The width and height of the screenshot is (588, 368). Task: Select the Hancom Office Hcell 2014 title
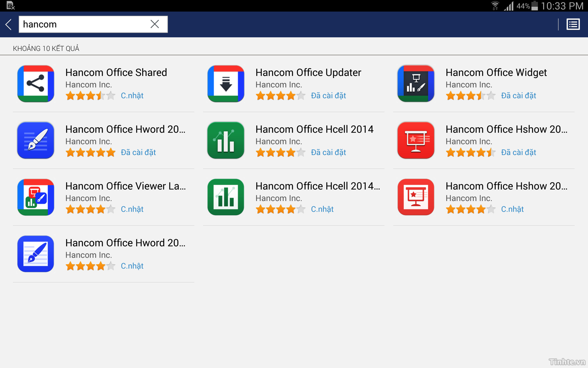pos(314,129)
